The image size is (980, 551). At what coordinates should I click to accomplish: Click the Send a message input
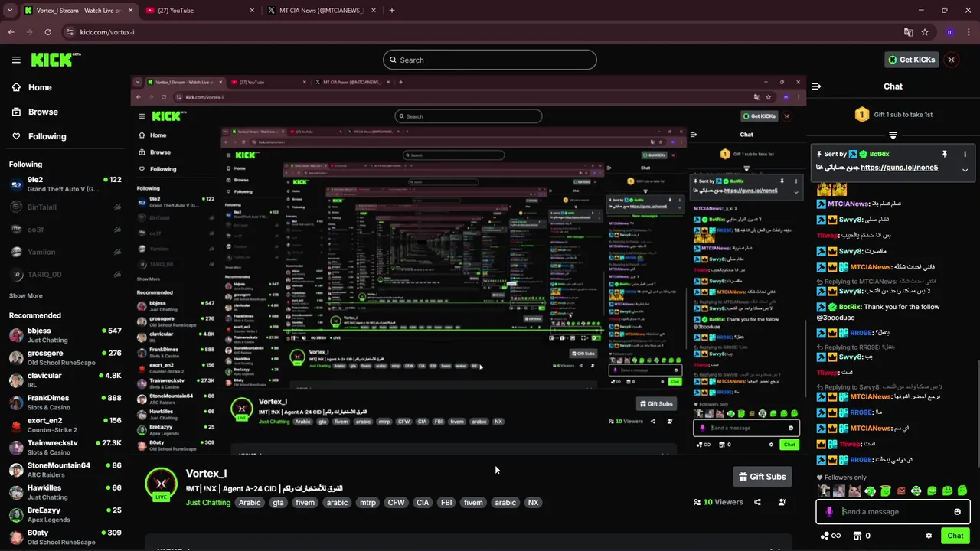point(893,512)
